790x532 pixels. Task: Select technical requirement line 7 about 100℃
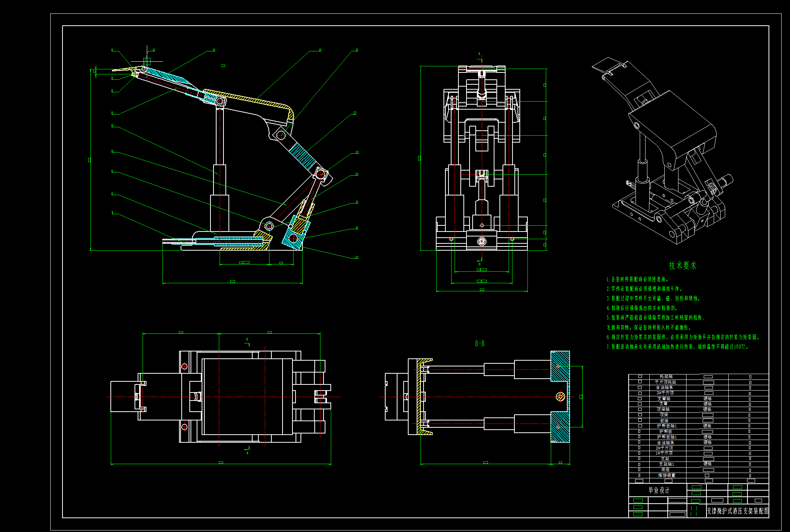[x=677, y=347]
